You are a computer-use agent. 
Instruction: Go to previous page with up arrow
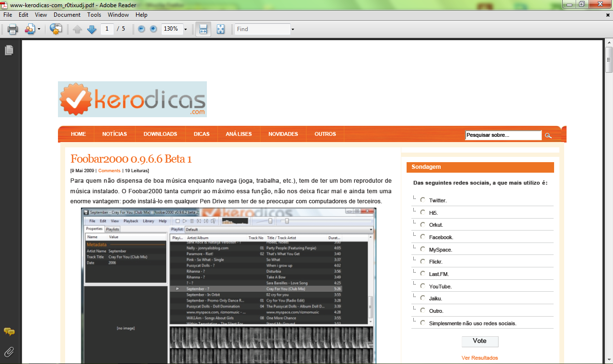[x=78, y=29]
